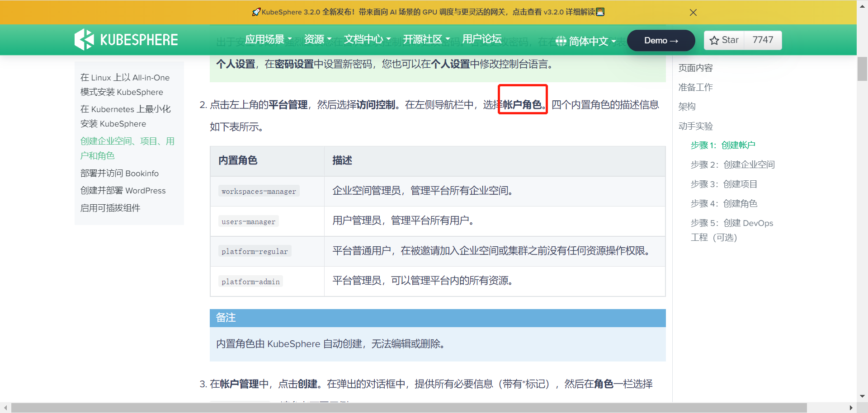This screenshot has width=868, height=413.
Task: Jump to 准备工作 in page contents
Action: tap(695, 87)
